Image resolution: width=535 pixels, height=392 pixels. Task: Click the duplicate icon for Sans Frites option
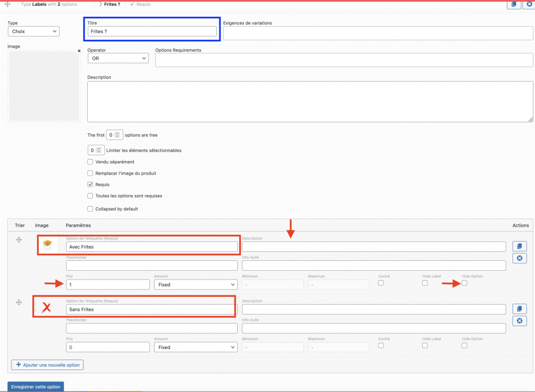(519, 309)
